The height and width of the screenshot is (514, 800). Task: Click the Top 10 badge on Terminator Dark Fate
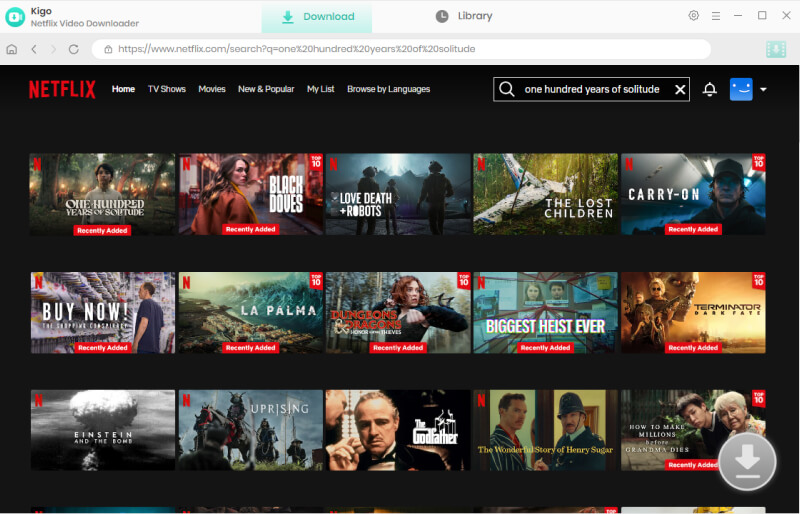pyautogui.click(x=759, y=281)
